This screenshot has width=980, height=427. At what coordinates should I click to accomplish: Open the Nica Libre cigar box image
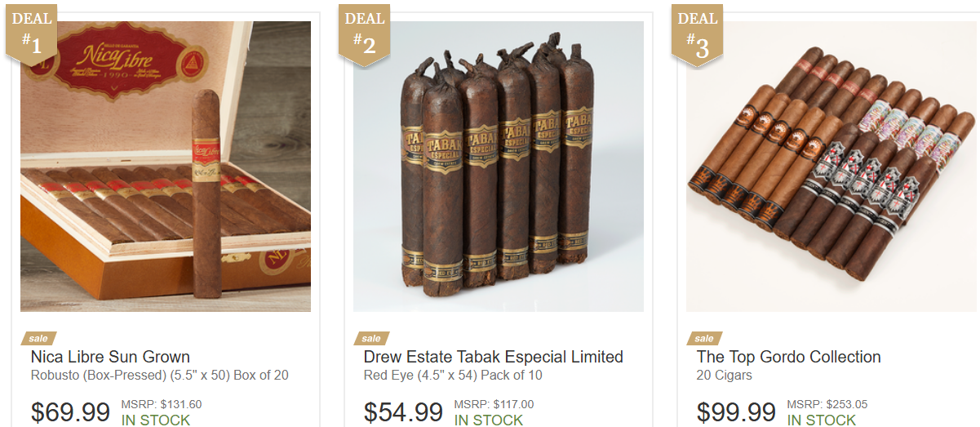166,167
